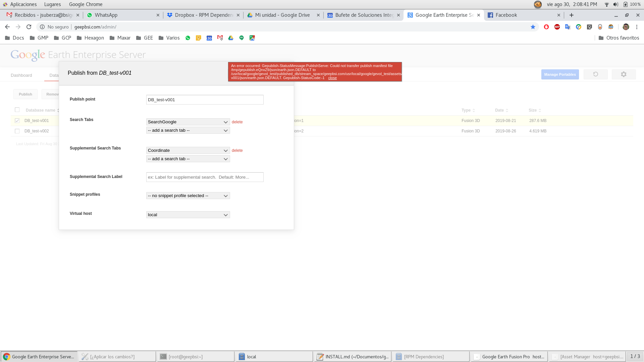Open the WhatsApp bookmark on the bookmarks bar
The height and width of the screenshot is (362, 644).
click(x=188, y=38)
